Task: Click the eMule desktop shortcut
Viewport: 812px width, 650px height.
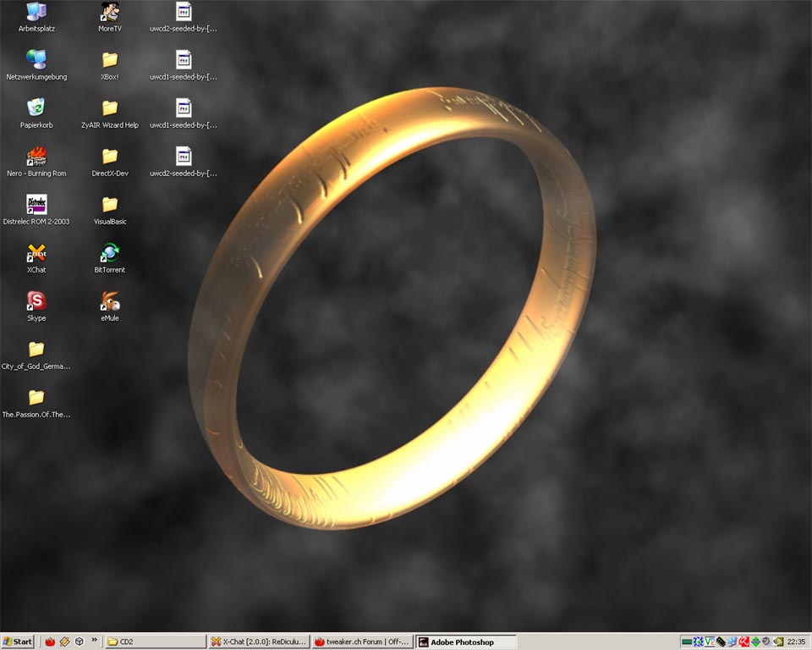Action: click(110, 300)
